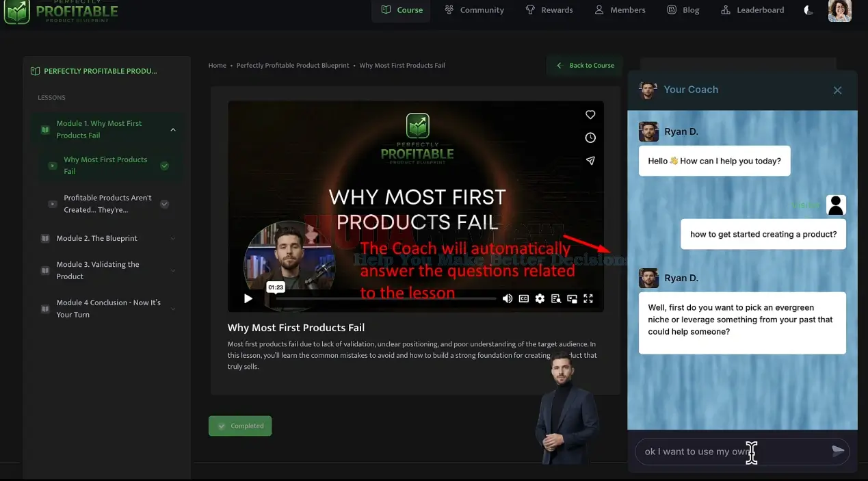Share the video via paper plane icon
The height and width of the screenshot is (481, 868).
(590, 161)
